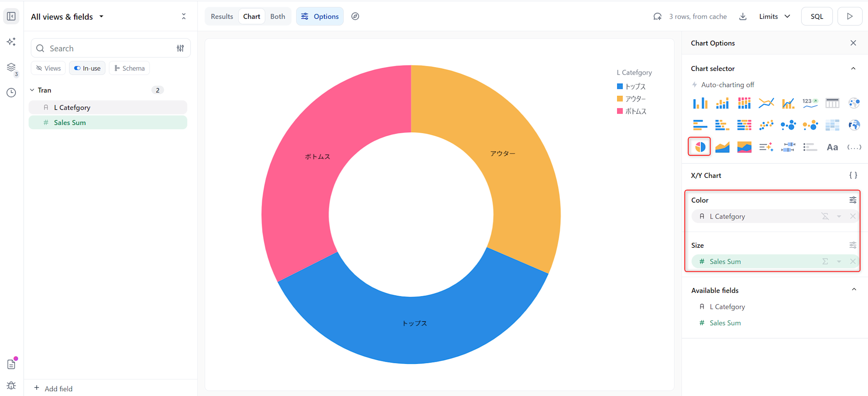Remove L Categfory from Color slot
Viewport: 868px width, 396px height.
click(x=853, y=216)
